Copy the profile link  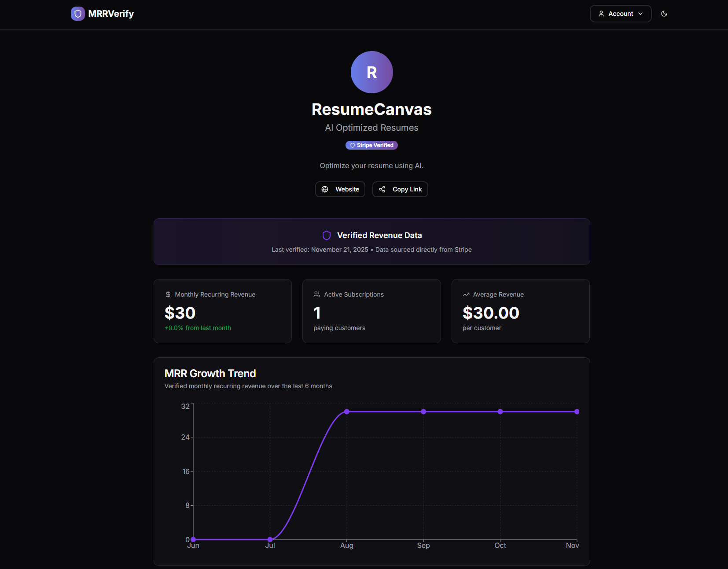click(400, 189)
